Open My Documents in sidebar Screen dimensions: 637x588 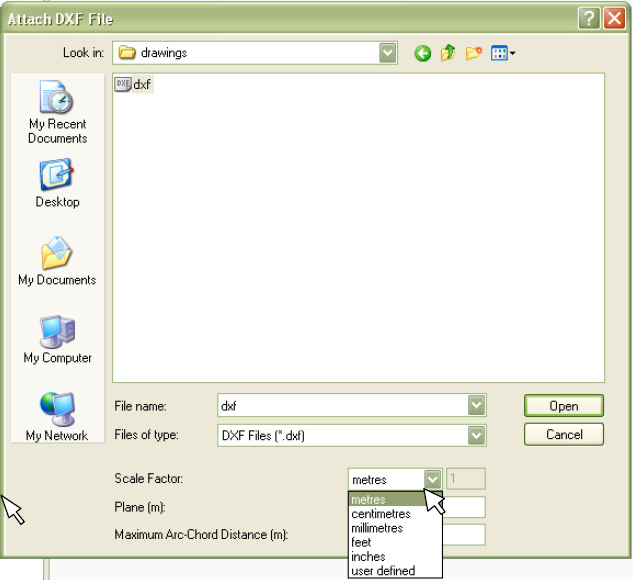[57, 262]
